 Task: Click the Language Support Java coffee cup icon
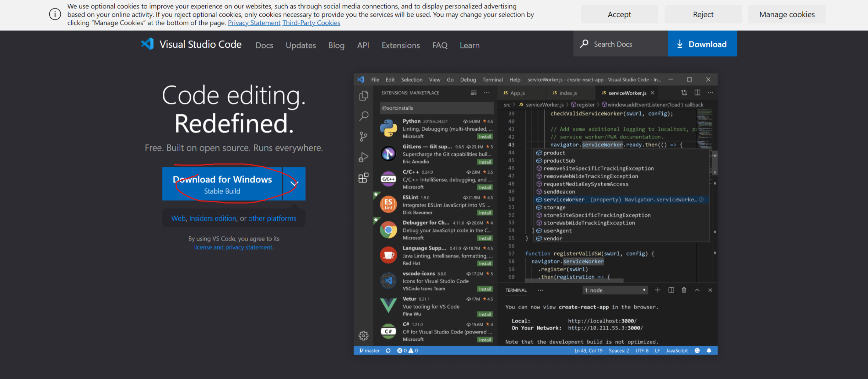pos(388,255)
